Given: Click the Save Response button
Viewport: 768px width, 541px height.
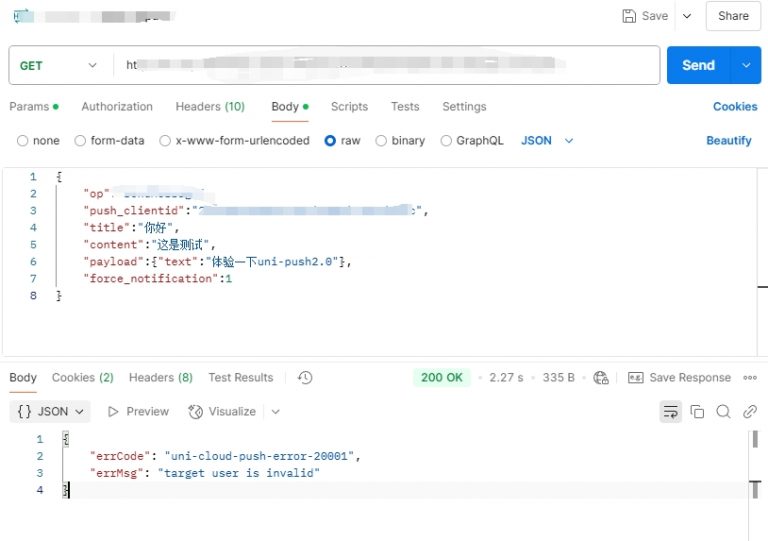Looking at the screenshot, I should (679, 378).
